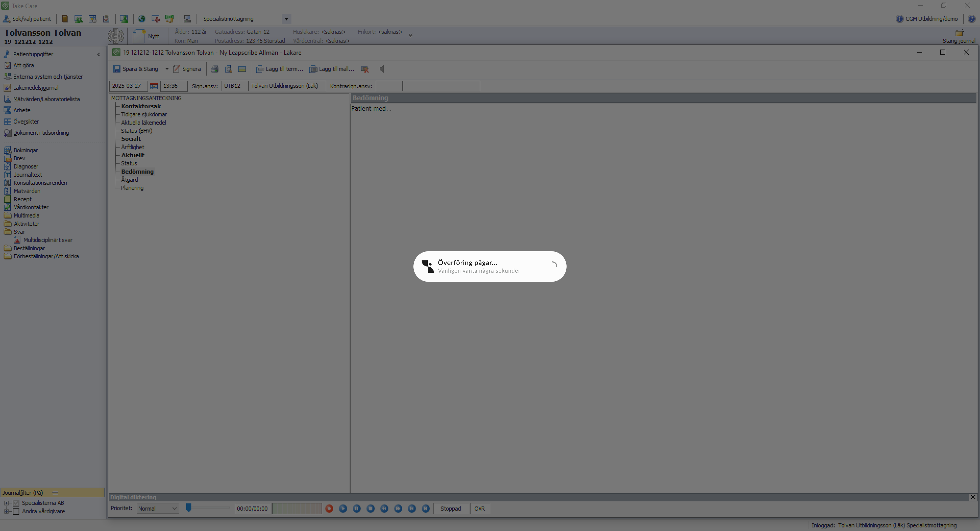Image resolution: width=980 pixels, height=531 pixels.
Task: Click the print icon in the note toolbar
Action: 215,69
